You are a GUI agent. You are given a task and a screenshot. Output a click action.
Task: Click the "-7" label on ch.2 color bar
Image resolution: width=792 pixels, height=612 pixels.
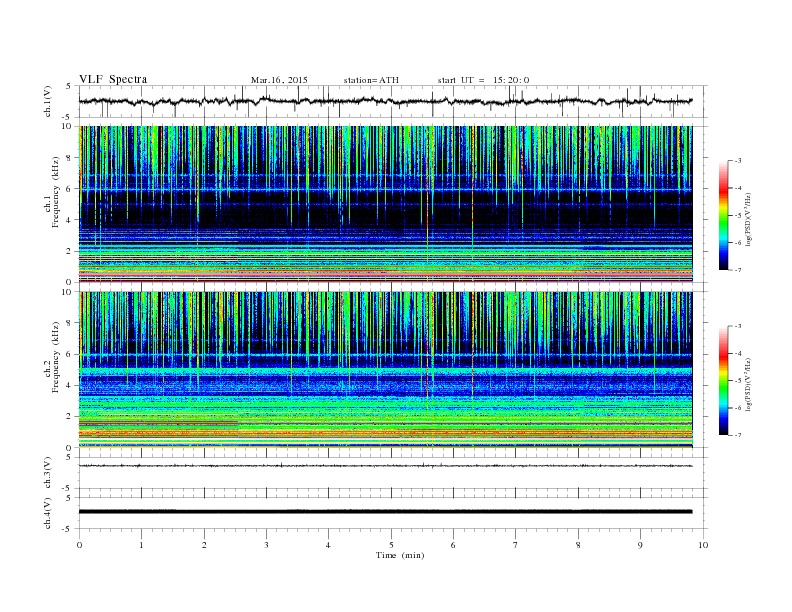pos(737,435)
